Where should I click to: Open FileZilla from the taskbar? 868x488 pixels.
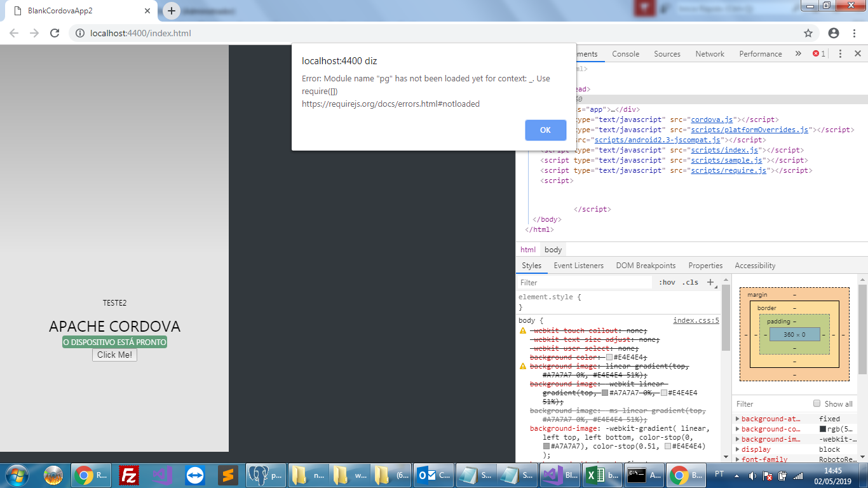[129, 475]
